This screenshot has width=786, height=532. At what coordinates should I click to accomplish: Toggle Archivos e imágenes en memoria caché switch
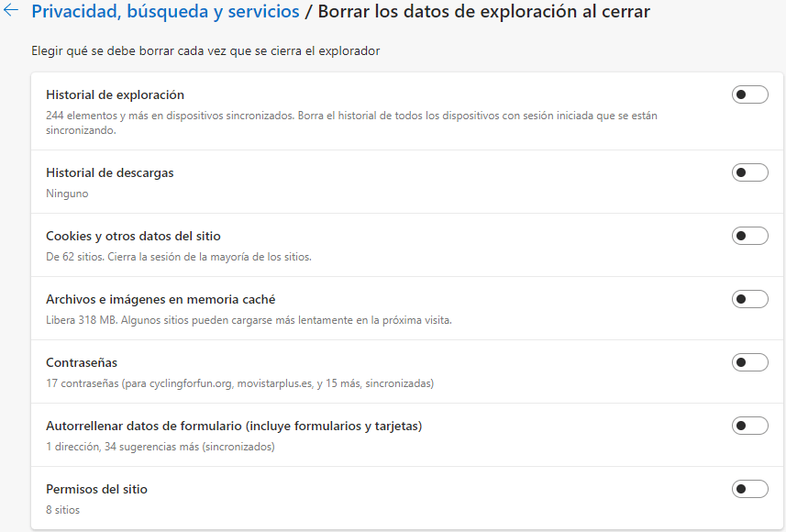pos(749,299)
